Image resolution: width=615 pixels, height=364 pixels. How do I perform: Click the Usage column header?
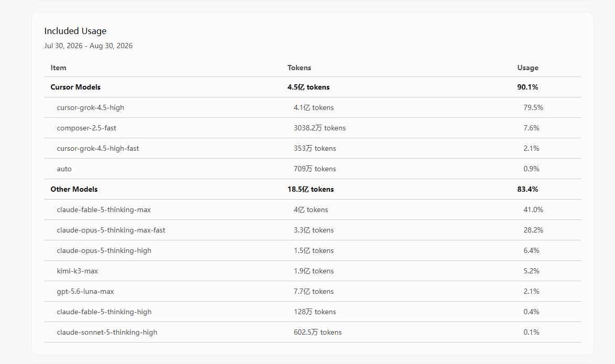[528, 68]
